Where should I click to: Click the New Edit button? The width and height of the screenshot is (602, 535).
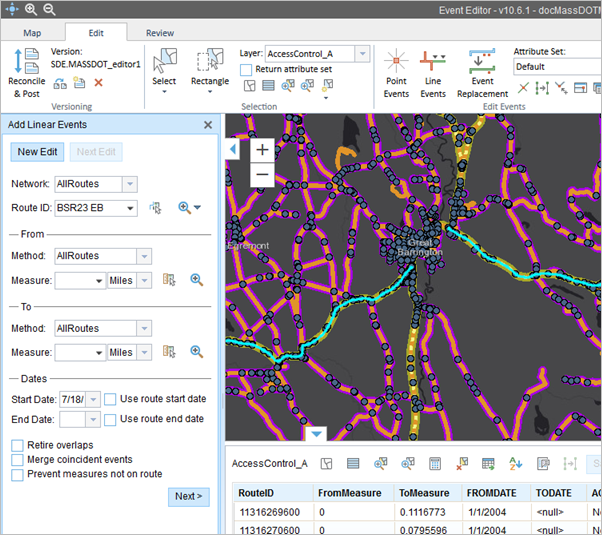point(37,152)
